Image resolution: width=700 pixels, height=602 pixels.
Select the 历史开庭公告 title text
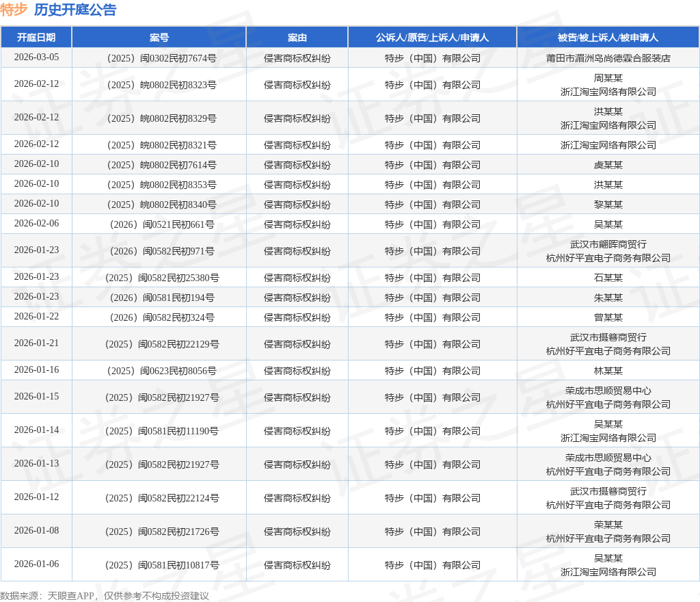(x=75, y=10)
